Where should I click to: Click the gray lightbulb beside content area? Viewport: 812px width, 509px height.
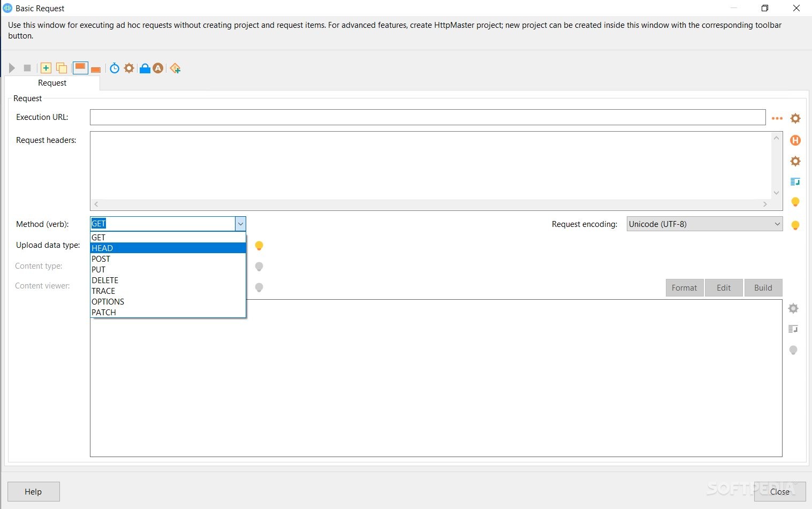(793, 350)
